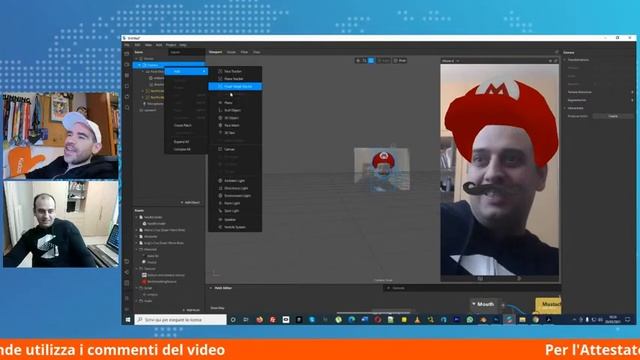Expand the Audio folder in Assets

point(137,301)
